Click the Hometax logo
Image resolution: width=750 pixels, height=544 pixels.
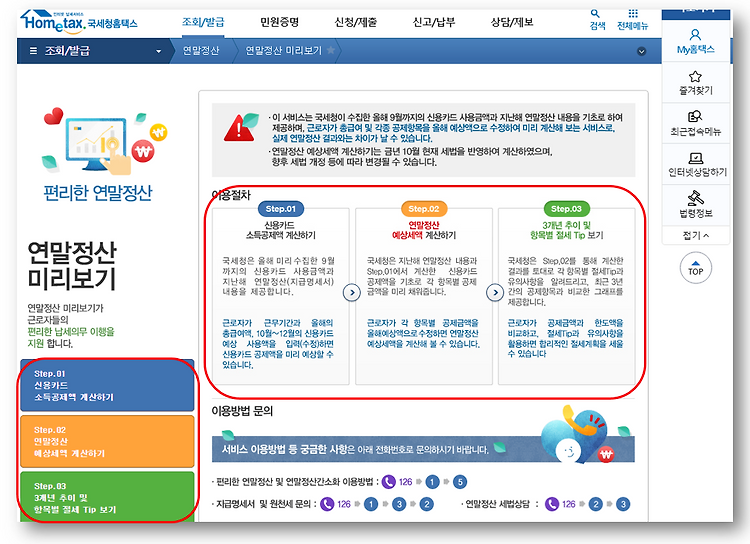[79, 22]
